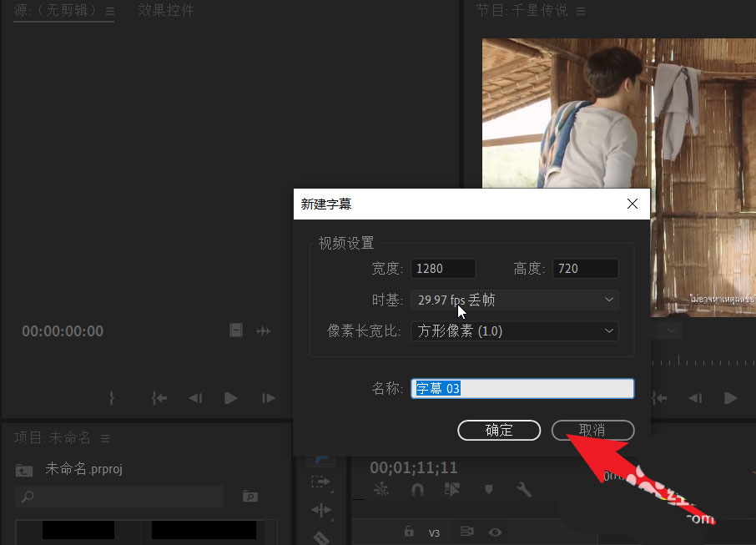
Task: Open the 节目:千星传说 panel menu
Action: click(581, 11)
